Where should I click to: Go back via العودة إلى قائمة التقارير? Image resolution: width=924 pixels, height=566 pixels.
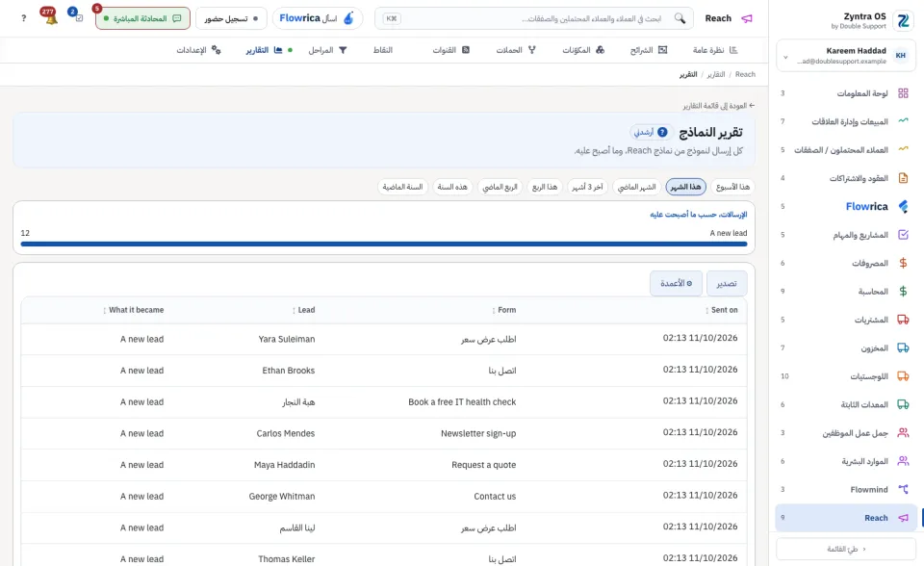coord(719,106)
